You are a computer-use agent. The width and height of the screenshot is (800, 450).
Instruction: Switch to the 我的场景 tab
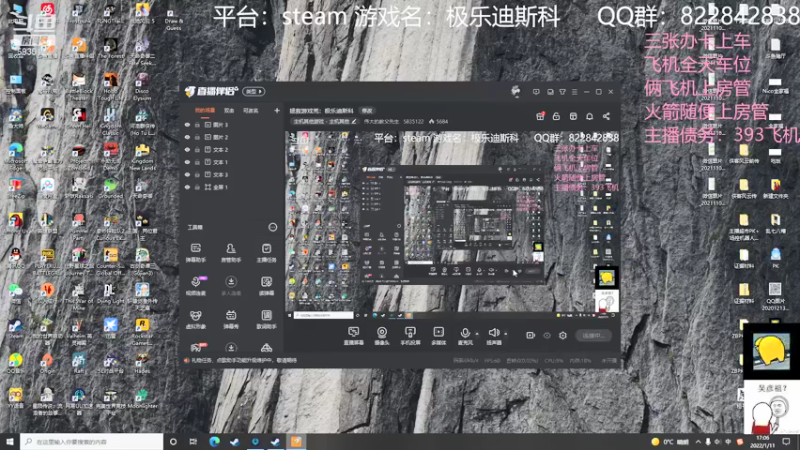click(x=205, y=110)
